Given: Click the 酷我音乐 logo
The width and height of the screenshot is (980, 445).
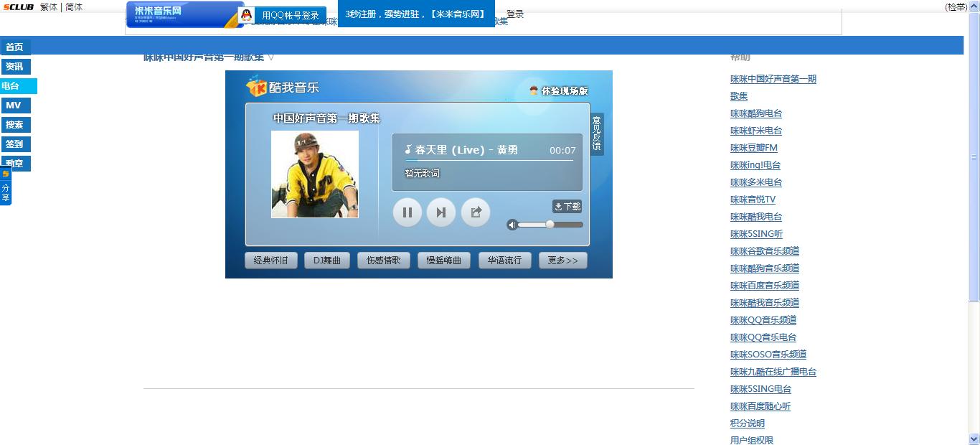Looking at the screenshot, I should click(x=283, y=87).
